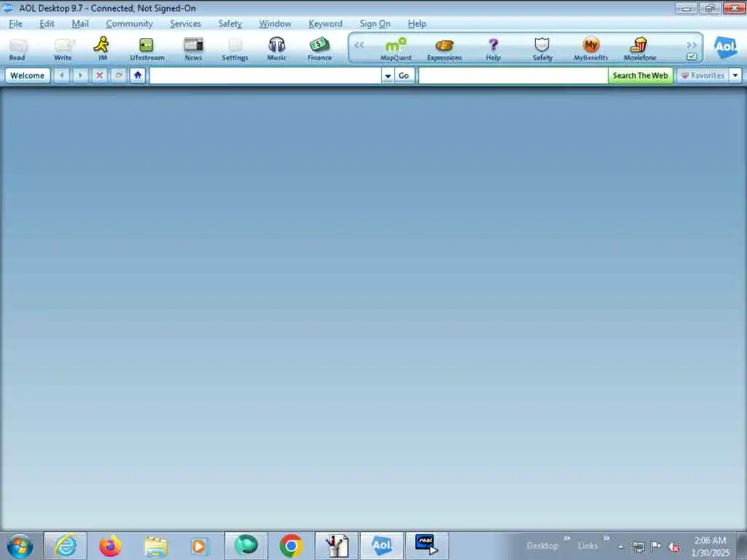Open Windows Media Player from taskbar
The height and width of the screenshot is (560, 747).
(200, 545)
